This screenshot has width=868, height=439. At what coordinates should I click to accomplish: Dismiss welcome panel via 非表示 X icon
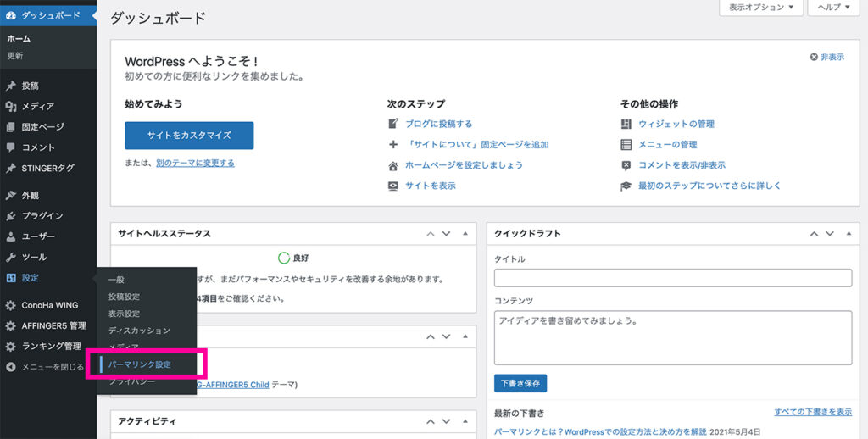click(814, 57)
